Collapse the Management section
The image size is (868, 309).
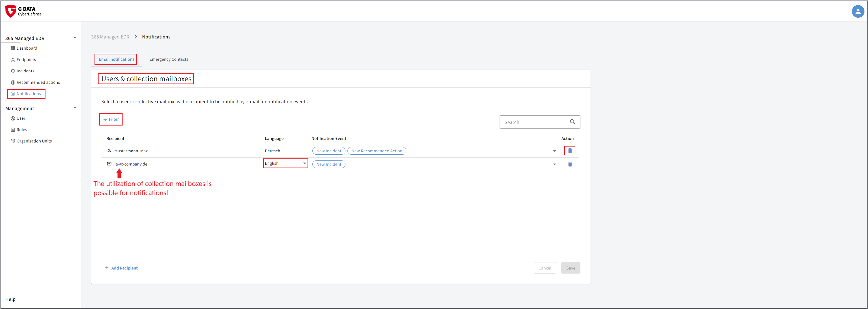(x=75, y=108)
